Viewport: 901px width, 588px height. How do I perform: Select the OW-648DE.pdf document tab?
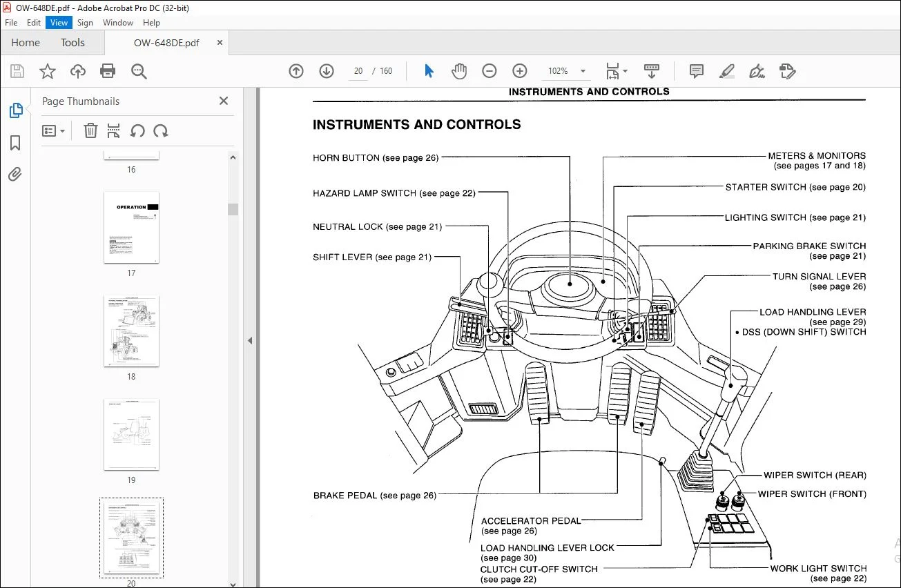tap(166, 43)
